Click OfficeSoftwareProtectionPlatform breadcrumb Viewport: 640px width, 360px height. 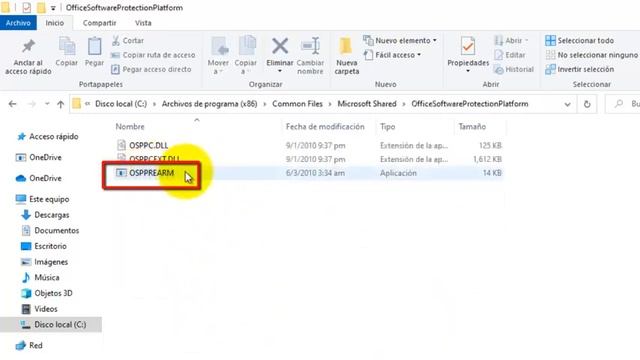470,104
